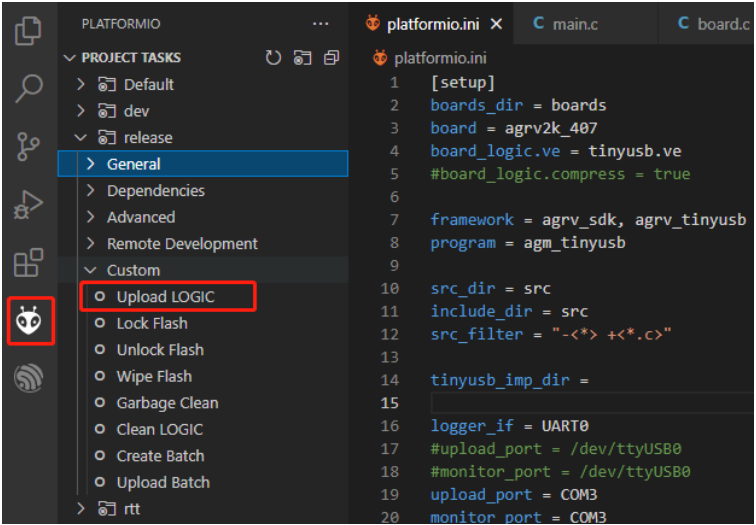Click the board = agrv2k_407 line
The width and height of the screenshot is (756, 525).
click(514, 128)
